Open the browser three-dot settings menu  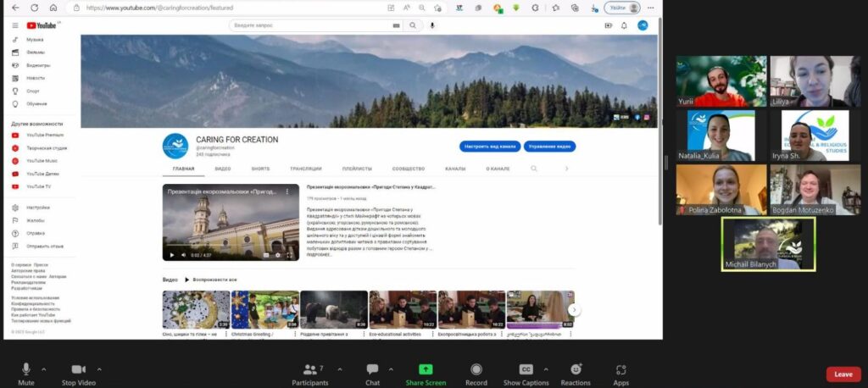click(651, 8)
